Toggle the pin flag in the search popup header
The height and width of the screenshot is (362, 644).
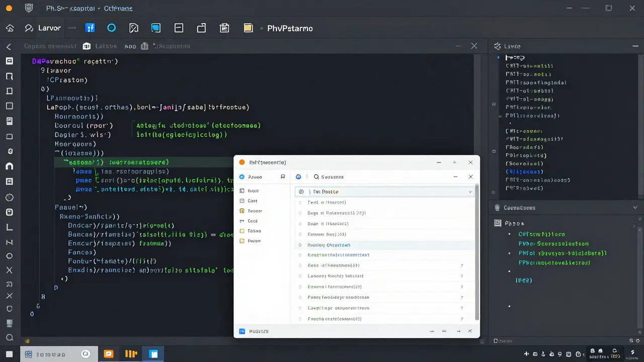[x=283, y=176]
